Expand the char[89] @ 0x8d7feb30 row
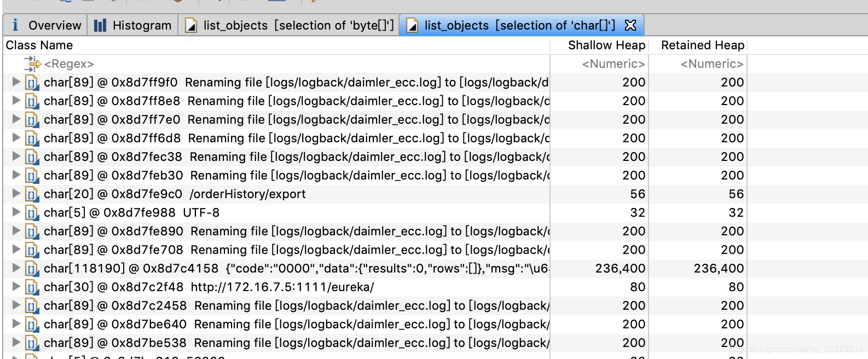Image resolution: width=868 pixels, height=359 pixels. coord(16,175)
